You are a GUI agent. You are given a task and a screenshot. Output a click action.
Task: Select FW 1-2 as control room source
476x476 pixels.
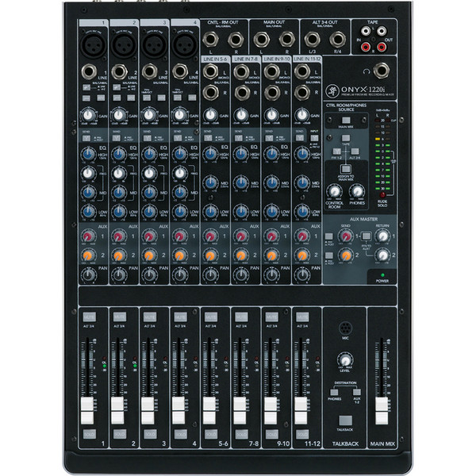(336, 152)
